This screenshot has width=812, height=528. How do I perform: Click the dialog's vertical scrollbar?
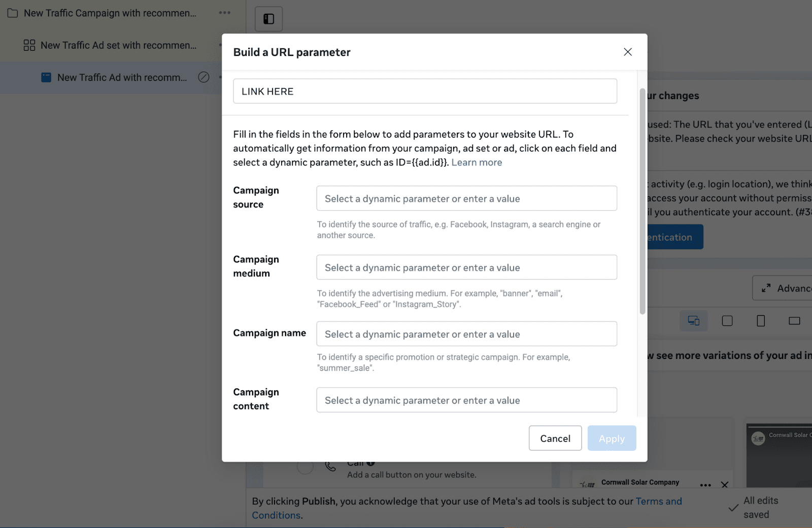click(x=642, y=202)
